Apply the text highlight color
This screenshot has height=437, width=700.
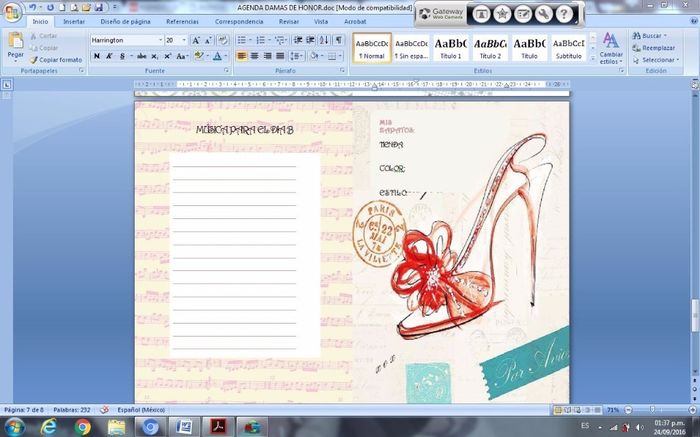pos(199,56)
